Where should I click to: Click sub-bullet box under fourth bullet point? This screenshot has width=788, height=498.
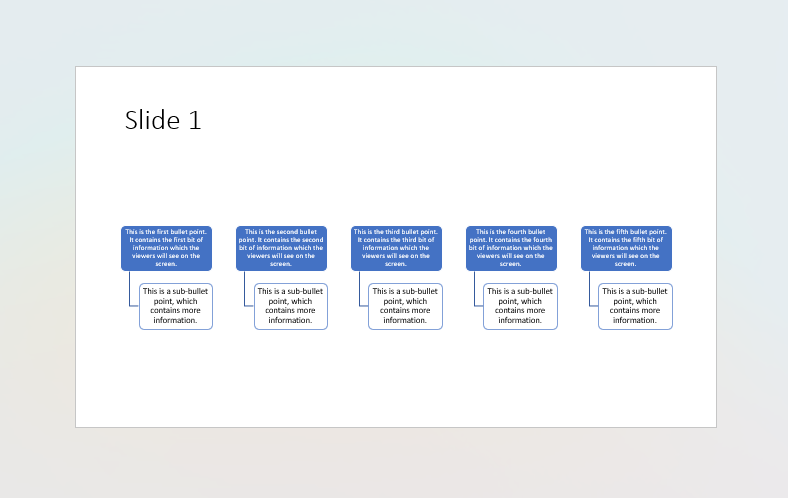click(x=521, y=307)
